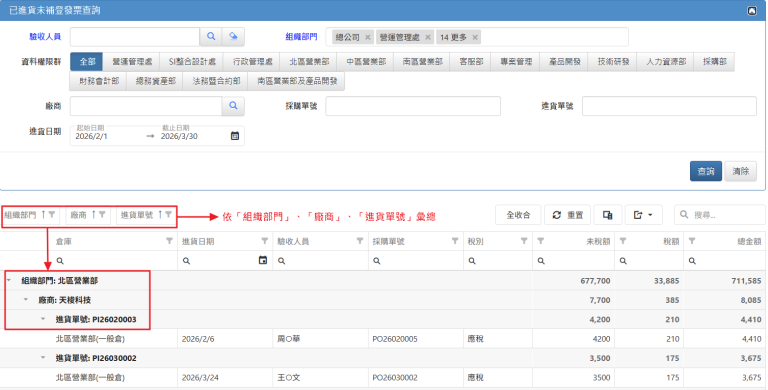
Task: Select the 人力資源部 permission tab
Action: [x=666, y=62]
